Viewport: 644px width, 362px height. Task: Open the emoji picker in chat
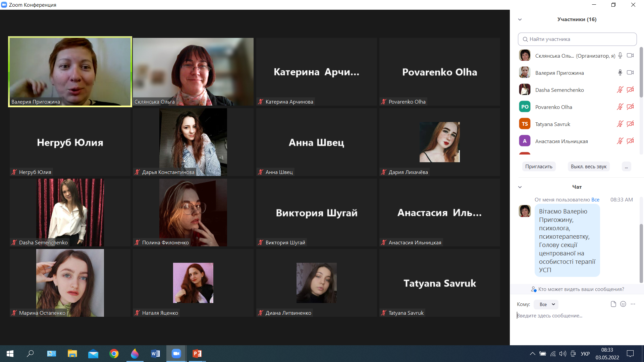pos(623,304)
